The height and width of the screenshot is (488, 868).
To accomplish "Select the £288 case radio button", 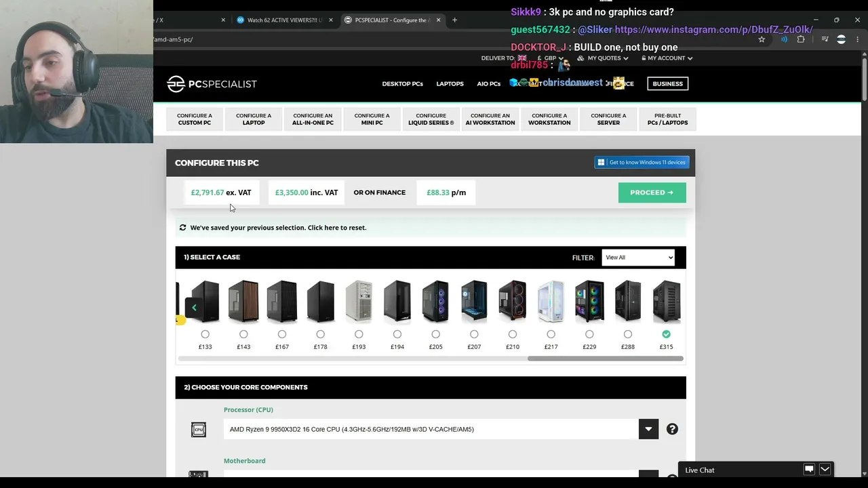I will pyautogui.click(x=628, y=334).
